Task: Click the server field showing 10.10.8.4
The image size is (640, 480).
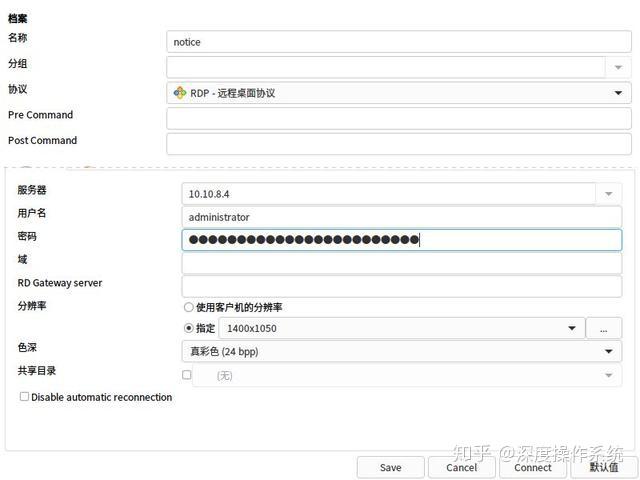Action: pyautogui.click(x=389, y=194)
